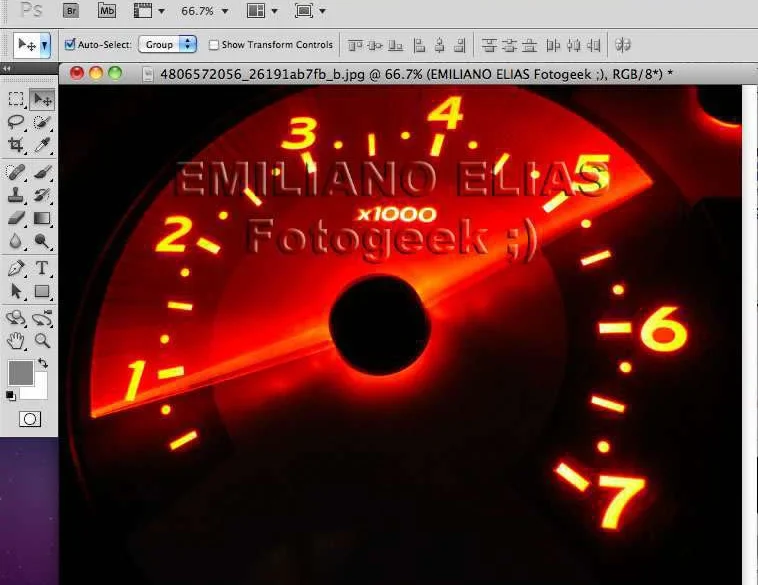Image resolution: width=758 pixels, height=585 pixels.
Task: Select the Path Selection tool
Action: pos(16,291)
